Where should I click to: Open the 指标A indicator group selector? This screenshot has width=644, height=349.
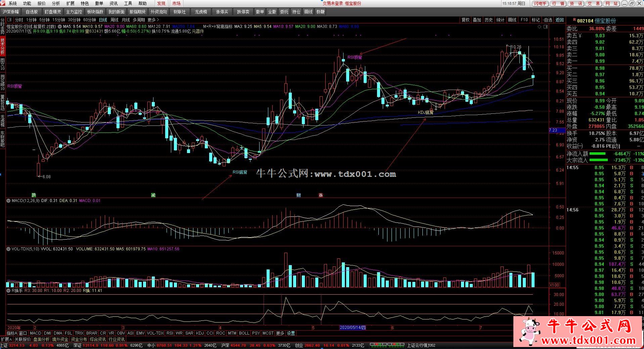(x=12, y=333)
